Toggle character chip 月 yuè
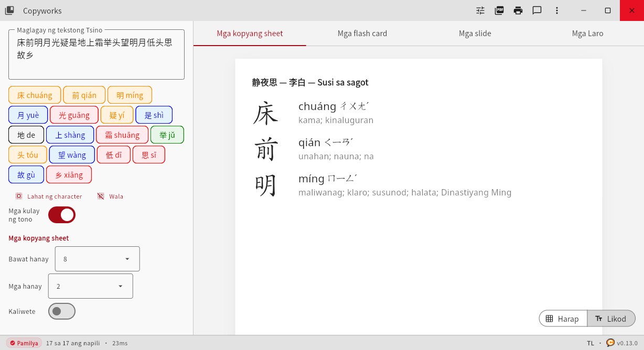The height and width of the screenshot is (350, 644). coord(28,115)
